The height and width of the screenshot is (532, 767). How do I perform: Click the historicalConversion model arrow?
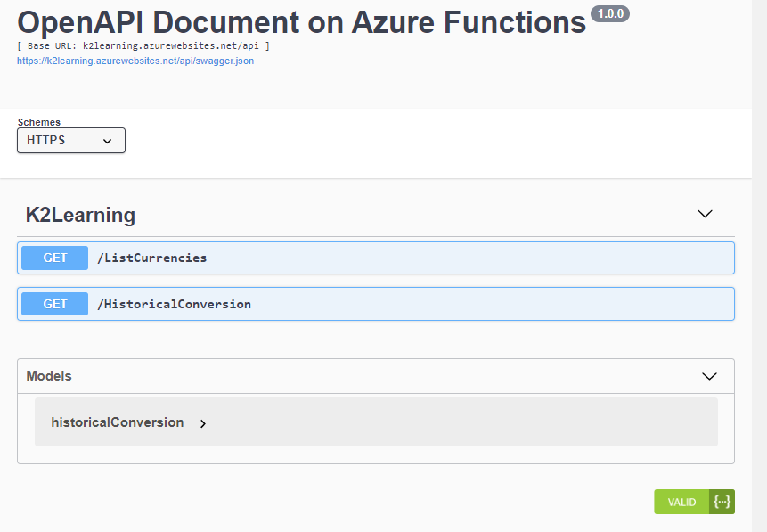[203, 423]
